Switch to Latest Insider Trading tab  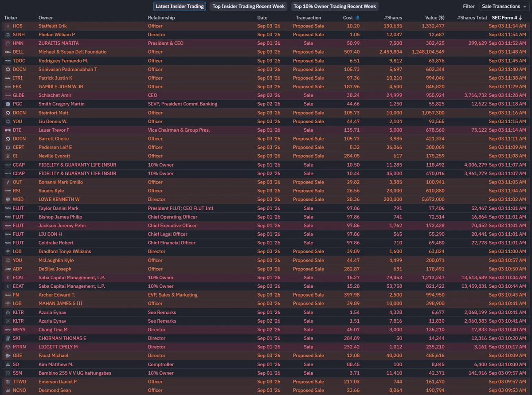[x=180, y=6]
